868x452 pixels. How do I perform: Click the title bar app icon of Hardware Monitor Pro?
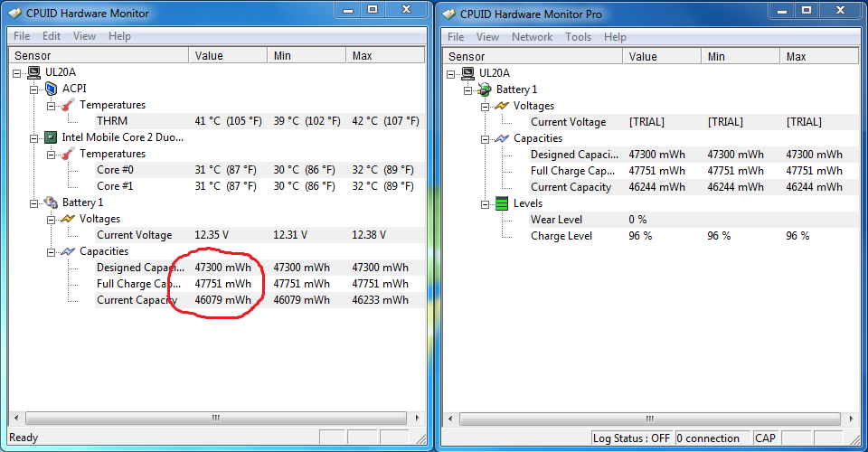click(x=449, y=14)
